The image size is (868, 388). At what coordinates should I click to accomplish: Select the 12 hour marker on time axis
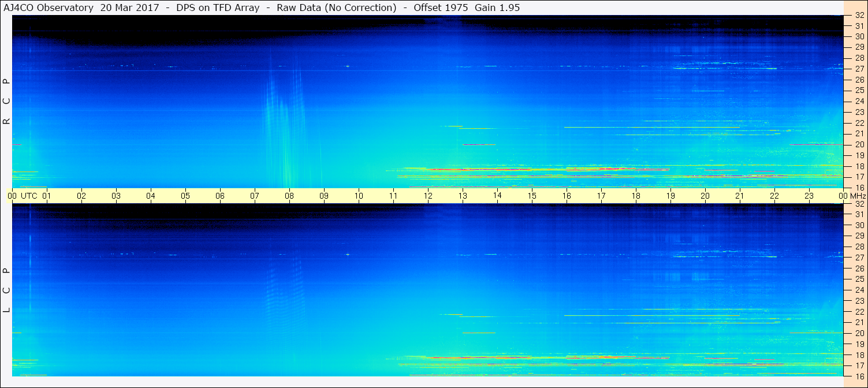click(x=428, y=196)
